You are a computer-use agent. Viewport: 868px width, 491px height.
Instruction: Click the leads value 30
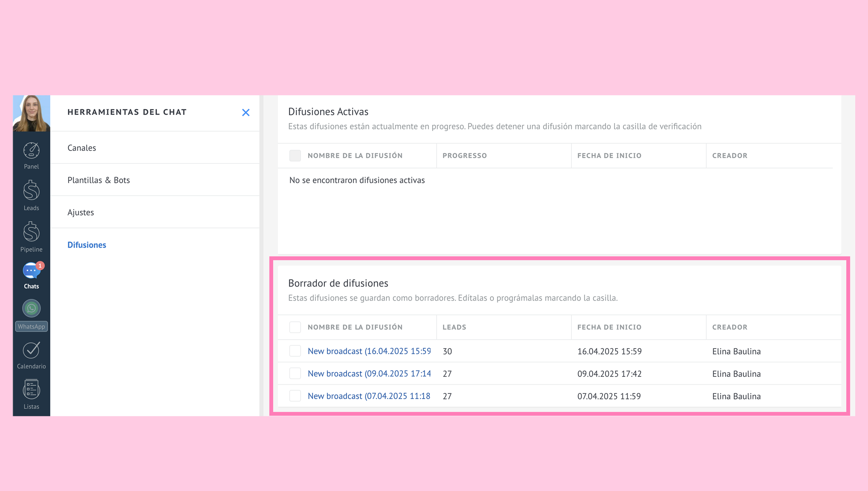[x=447, y=351]
